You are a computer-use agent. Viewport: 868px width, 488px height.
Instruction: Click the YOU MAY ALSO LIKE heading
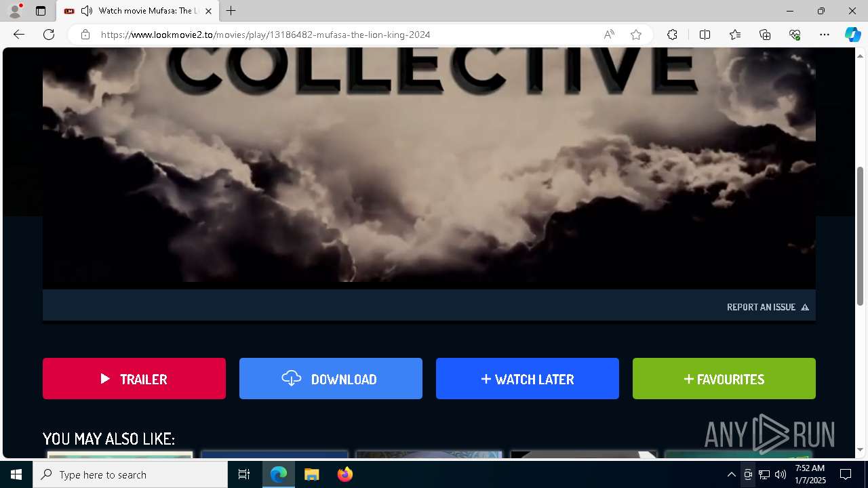pos(109,439)
